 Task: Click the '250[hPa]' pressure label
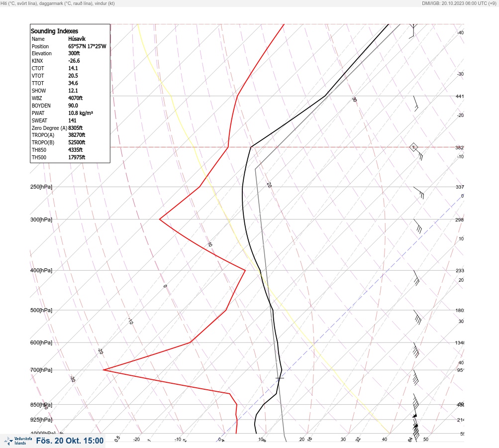pyautogui.click(x=41, y=187)
